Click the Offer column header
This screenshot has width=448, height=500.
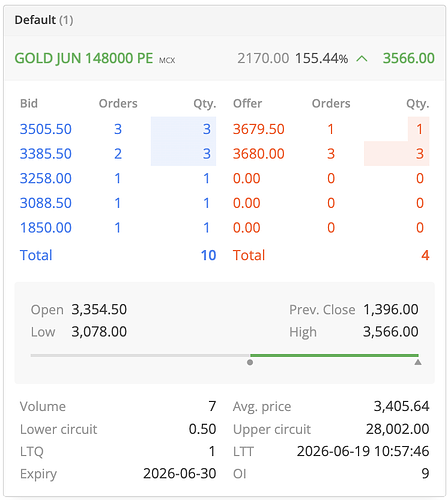click(x=247, y=103)
